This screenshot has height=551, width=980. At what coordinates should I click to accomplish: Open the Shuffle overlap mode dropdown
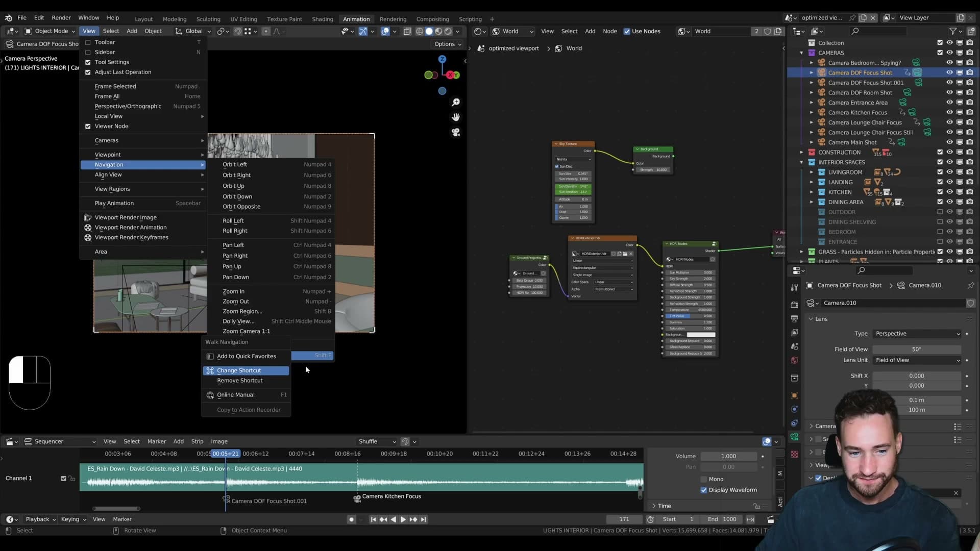tap(377, 442)
